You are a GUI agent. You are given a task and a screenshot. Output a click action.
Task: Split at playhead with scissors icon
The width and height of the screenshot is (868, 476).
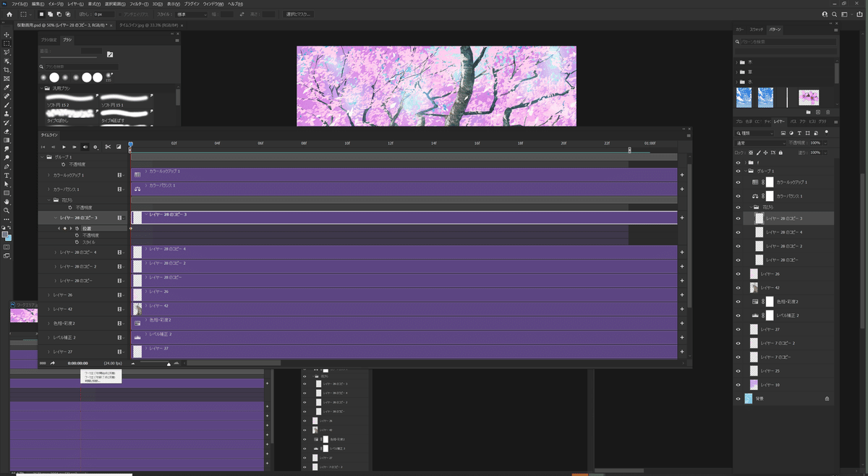click(107, 147)
